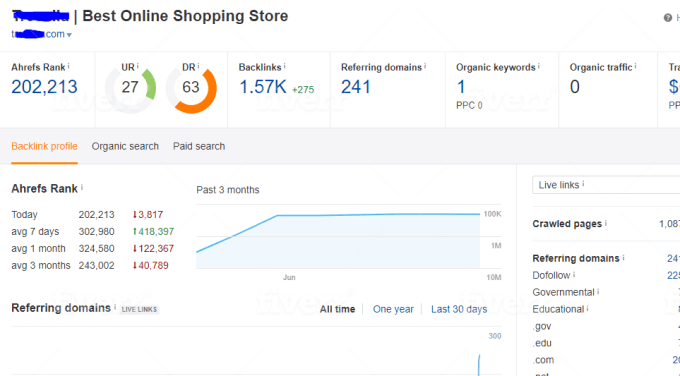
Task: Click the Today rank change 3,817
Action: click(148, 215)
